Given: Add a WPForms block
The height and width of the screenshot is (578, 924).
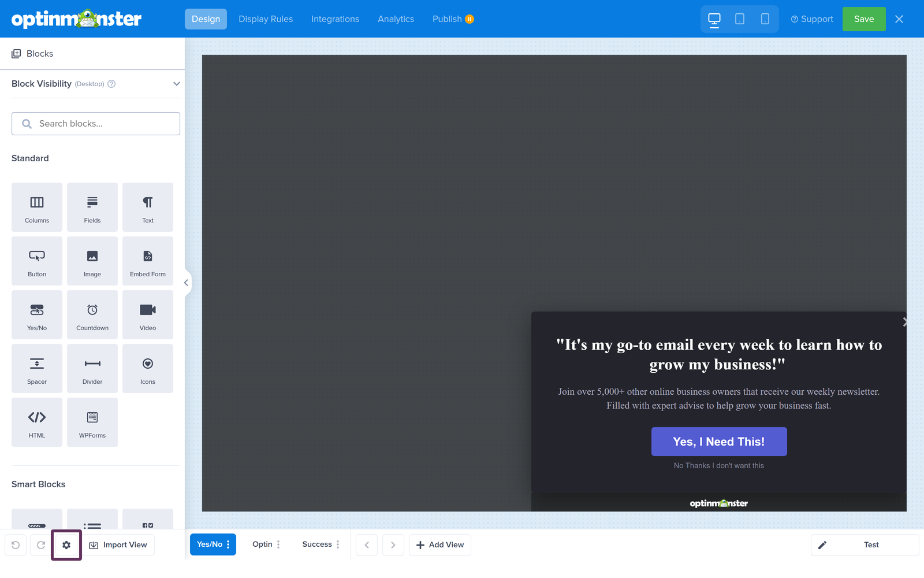Looking at the screenshot, I should pos(92,422).
